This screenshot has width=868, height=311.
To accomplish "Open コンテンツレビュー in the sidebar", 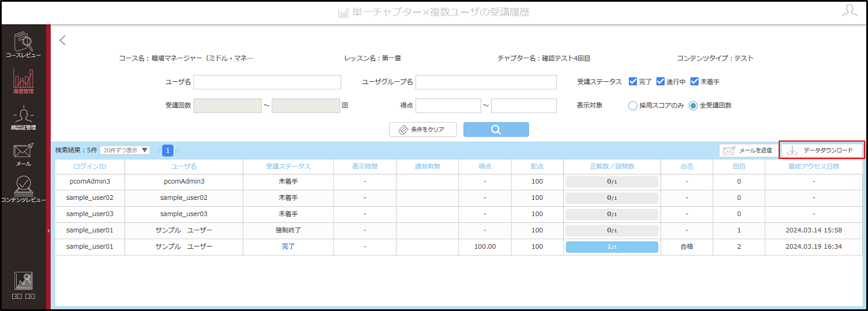I will [x=24, y=189].
